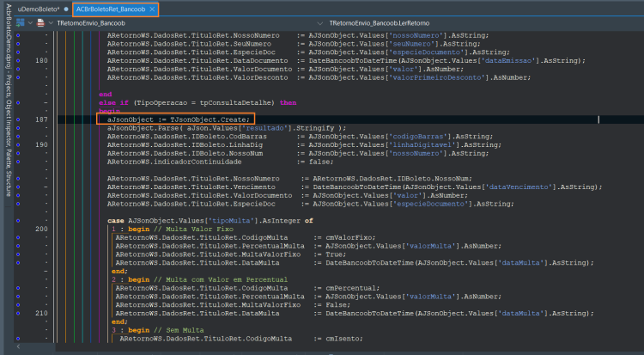Click gutter dot on case tipoMulta line
The width and height of the screenshot is (644, 355).
[x=18, y=221]
